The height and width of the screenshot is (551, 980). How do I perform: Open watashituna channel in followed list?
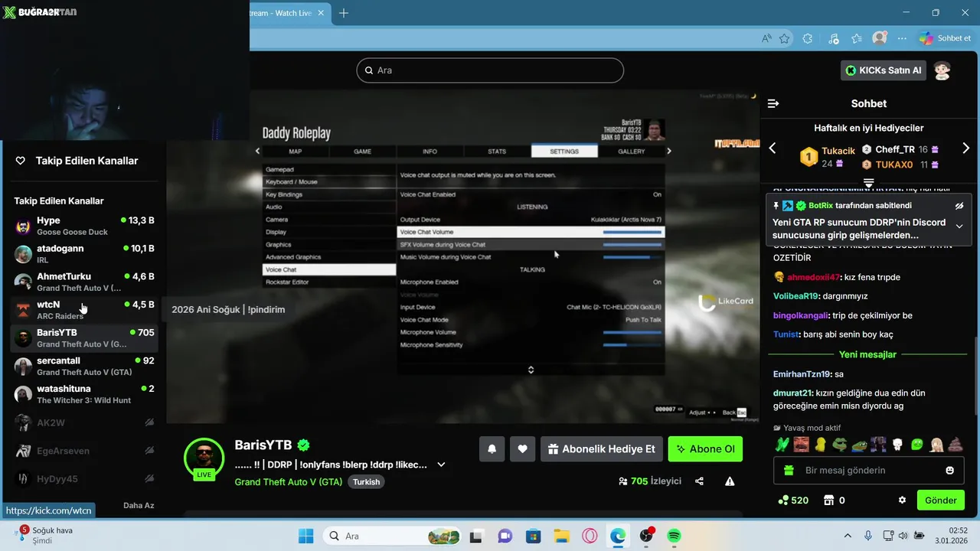(x=84, y=394)
